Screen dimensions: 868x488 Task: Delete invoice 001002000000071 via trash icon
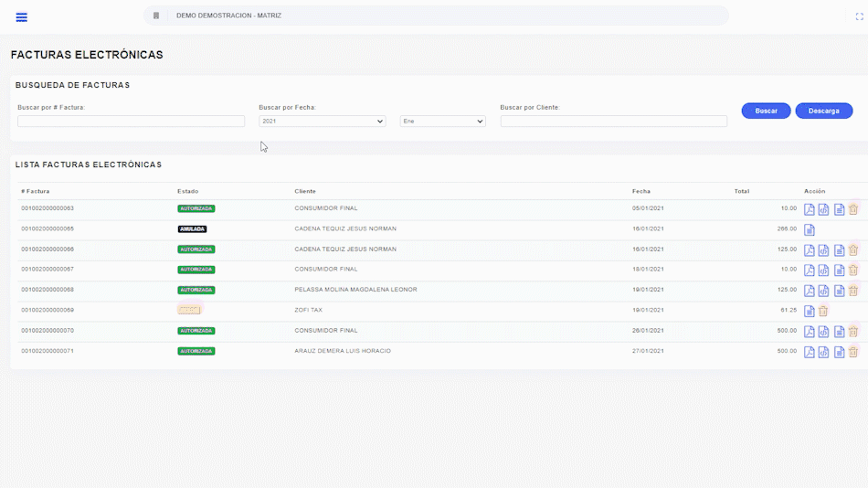[853, 352]
